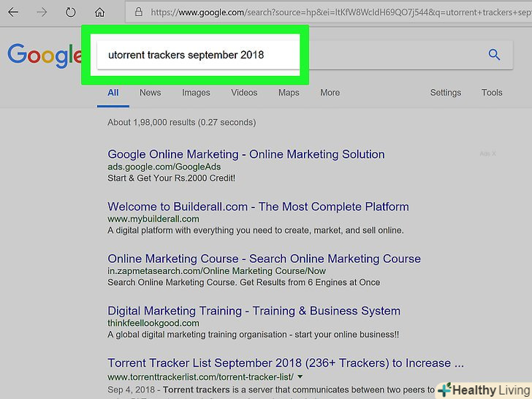Click thinkfeellookgood.com URL text
The width and height of the screenshot is (532, 399).
tap(153, 323)
